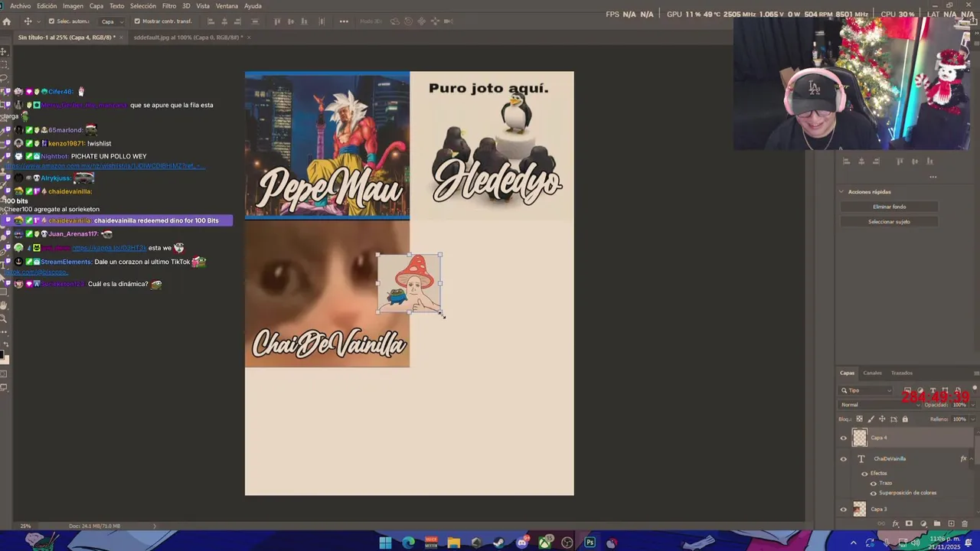This screenshot has width=980, height=551.
Task: Click the Seleccionar sujeto button
Action: (889, 222)
